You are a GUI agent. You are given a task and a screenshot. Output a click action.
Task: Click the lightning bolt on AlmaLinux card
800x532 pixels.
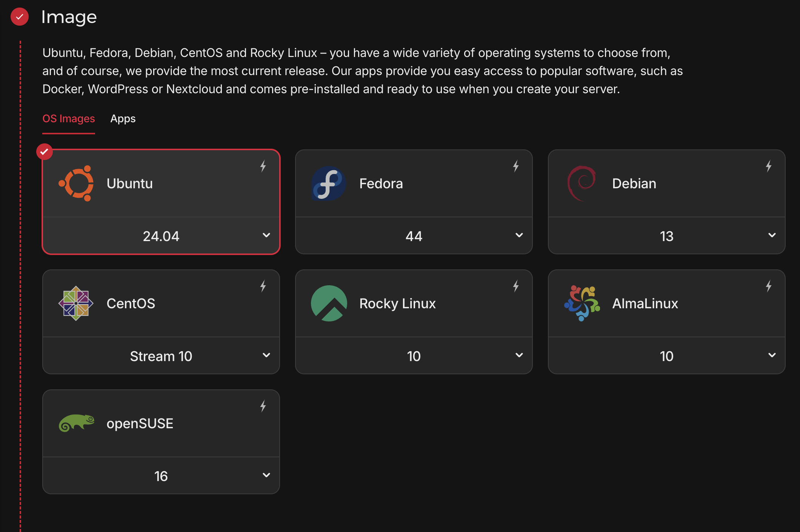[x=769, y=286]
